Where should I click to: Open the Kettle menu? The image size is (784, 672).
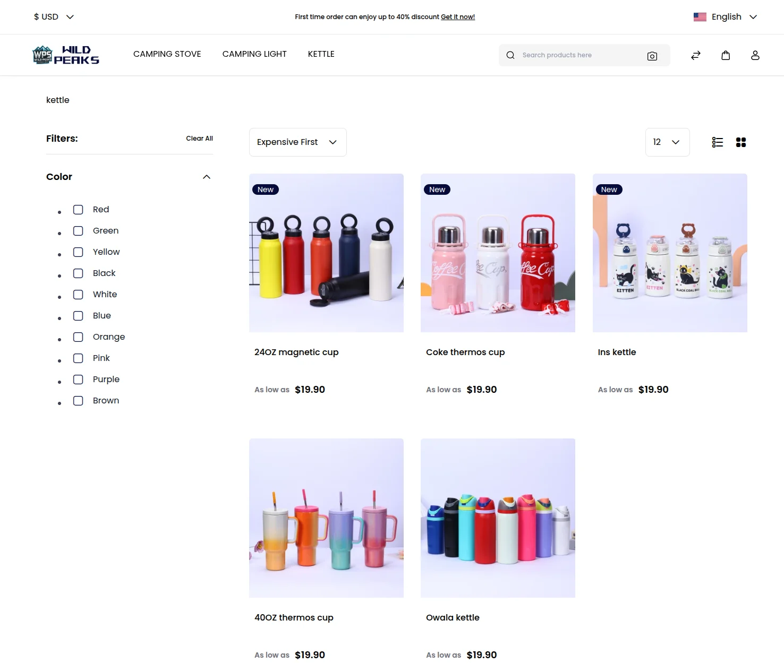click(321, 54)
